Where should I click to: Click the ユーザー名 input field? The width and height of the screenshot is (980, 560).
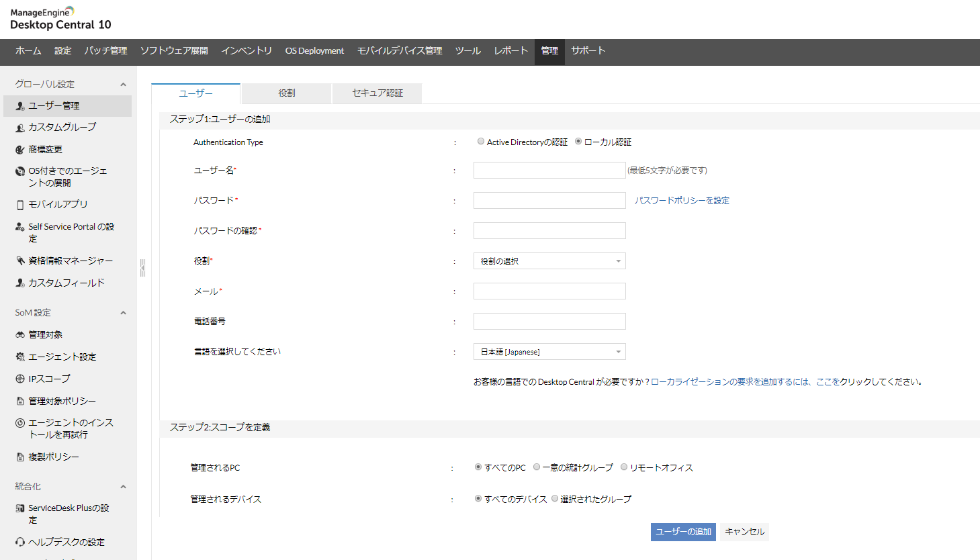point(549,171)
